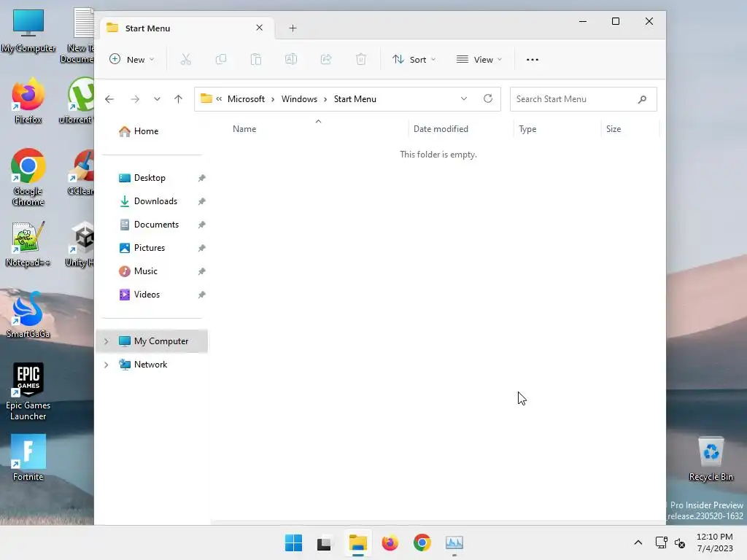Click the Share icon in toolbar
Image resolution: width=747 pixels, height=560 pixels.
click(x=326, y=60)
